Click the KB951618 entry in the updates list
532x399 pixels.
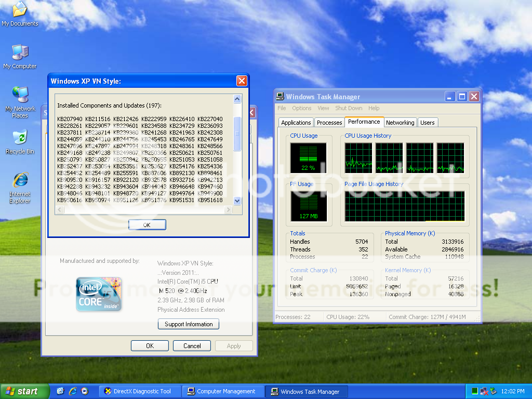click(x=210, y=200)
